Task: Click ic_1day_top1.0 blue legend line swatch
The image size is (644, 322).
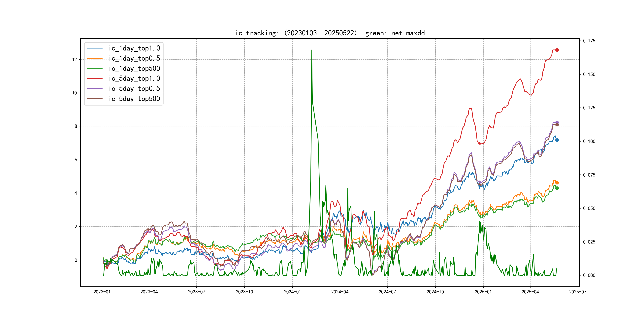Action: point(94,48)
